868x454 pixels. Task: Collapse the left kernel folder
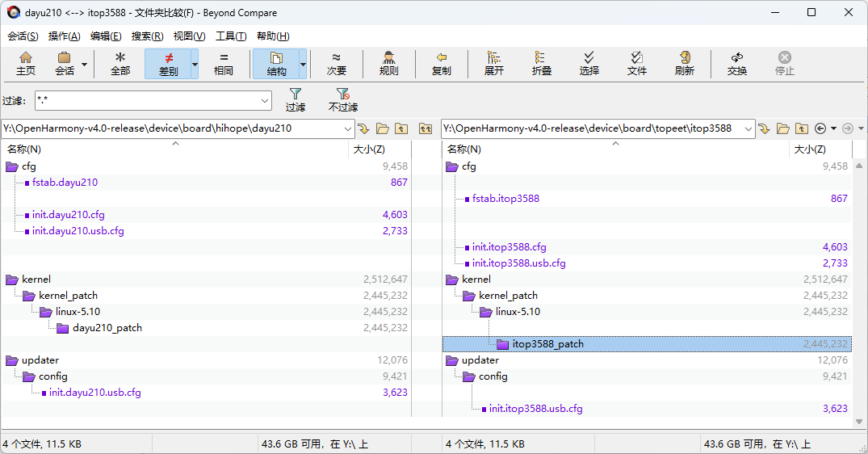coord(11,280)
